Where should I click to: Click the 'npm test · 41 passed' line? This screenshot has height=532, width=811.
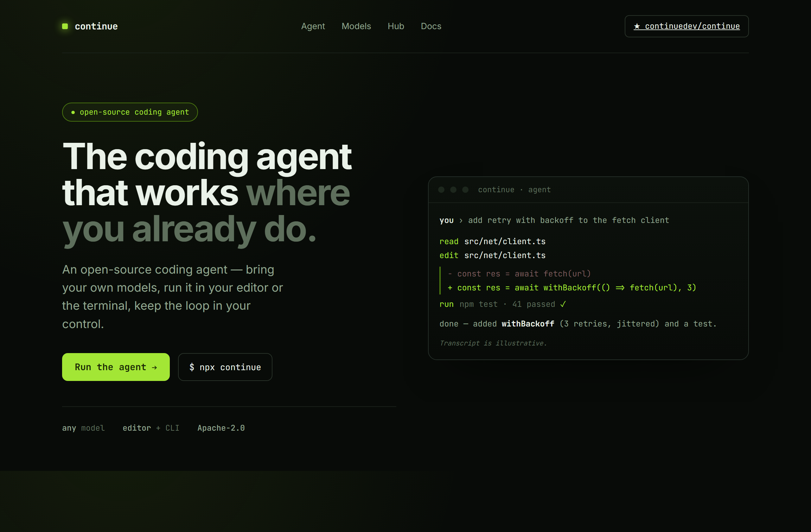[503, 304]
